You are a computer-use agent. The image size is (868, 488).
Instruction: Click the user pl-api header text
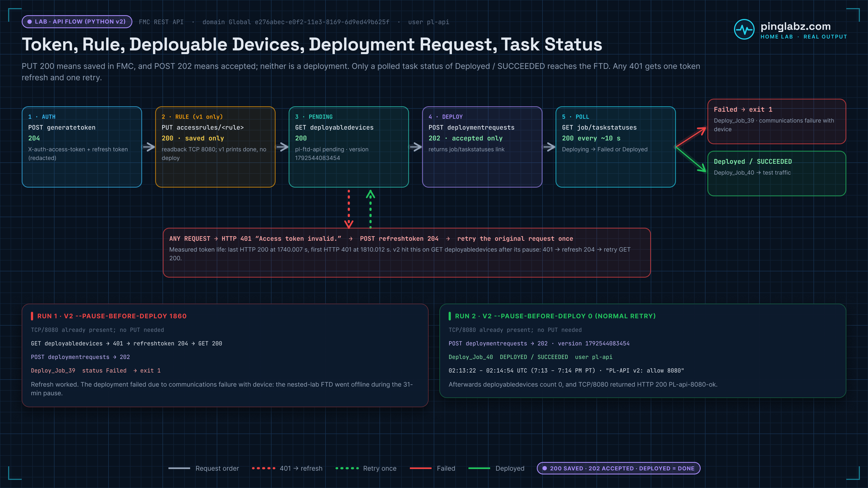pos(429,22)
